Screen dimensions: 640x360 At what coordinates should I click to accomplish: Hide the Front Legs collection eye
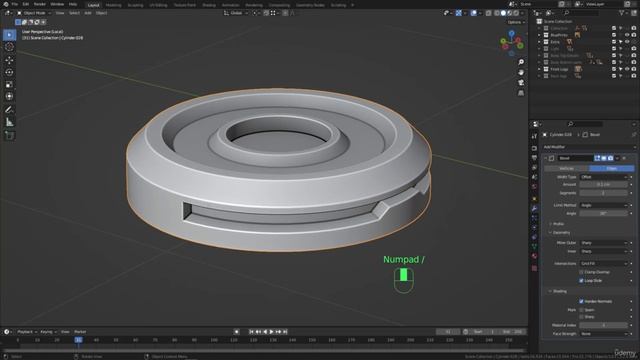627,69
